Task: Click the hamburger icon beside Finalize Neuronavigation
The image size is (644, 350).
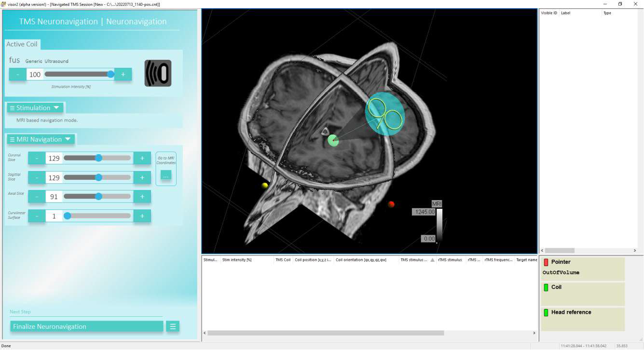Action: point(173,326)
